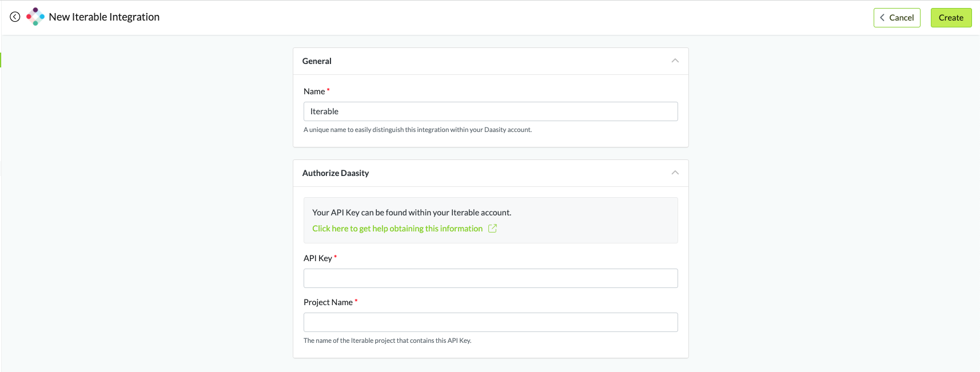Click into the Project Name input field
The height and width of the screenshot is (372, 980).
click(490, 322)
